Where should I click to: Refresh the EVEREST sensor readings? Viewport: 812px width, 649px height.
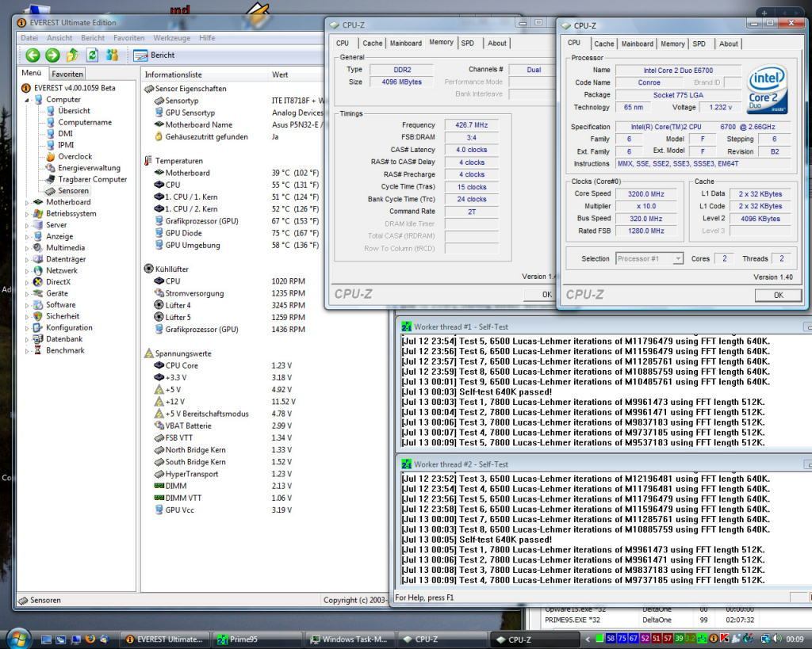click(92, 55)
